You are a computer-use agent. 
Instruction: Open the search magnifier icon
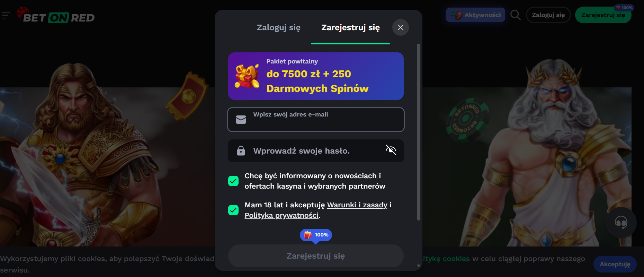coord(515,15)
